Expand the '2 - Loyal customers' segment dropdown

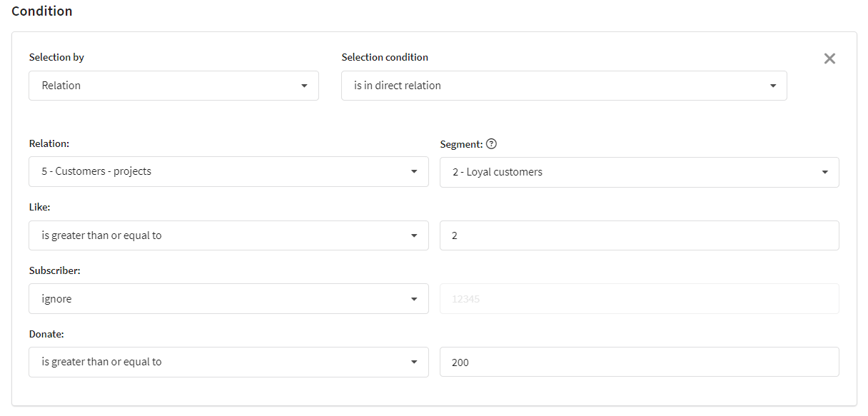click(x=640, y=172)
